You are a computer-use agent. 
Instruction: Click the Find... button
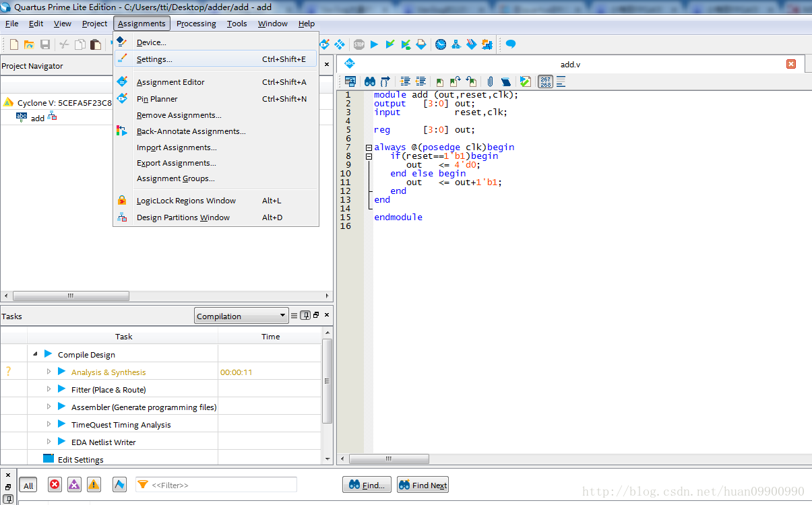(367, 485)
